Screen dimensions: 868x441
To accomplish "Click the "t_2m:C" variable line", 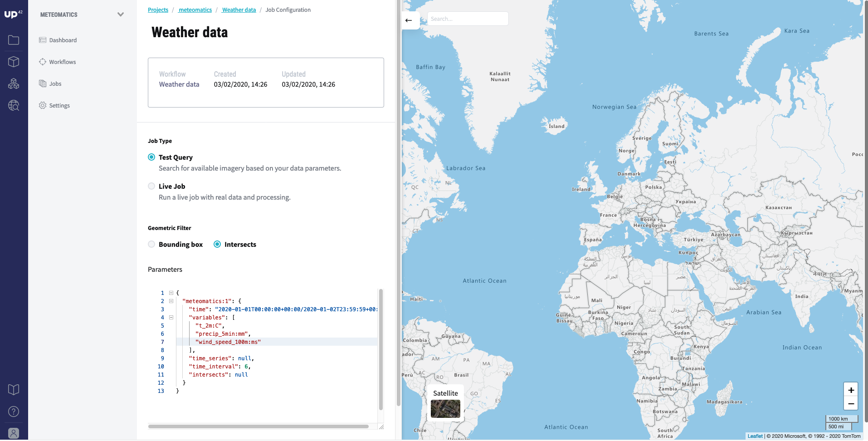I will (210, 325).
